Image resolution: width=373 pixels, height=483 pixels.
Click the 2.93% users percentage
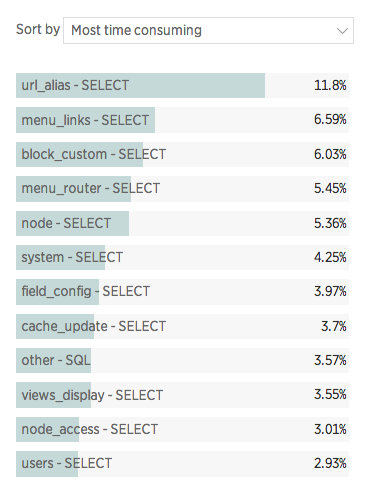330,463
